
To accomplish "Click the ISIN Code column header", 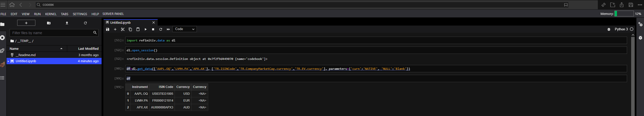I will pos(166,87).
